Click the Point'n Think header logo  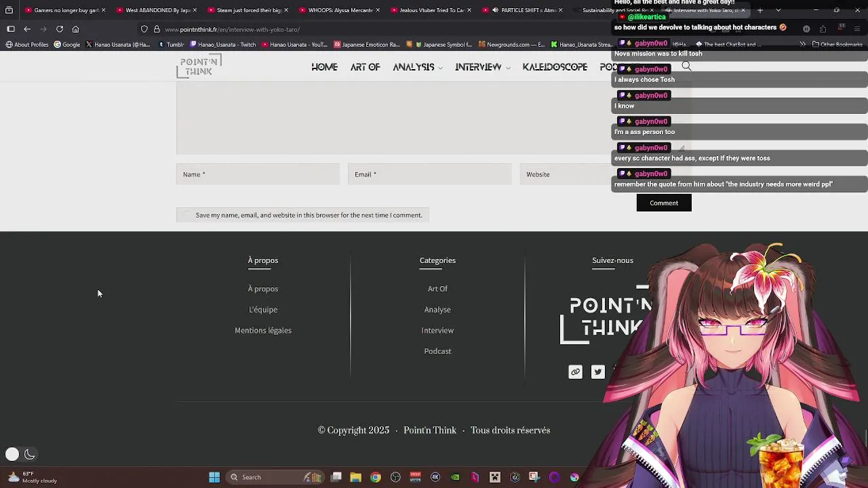point(199,66)
